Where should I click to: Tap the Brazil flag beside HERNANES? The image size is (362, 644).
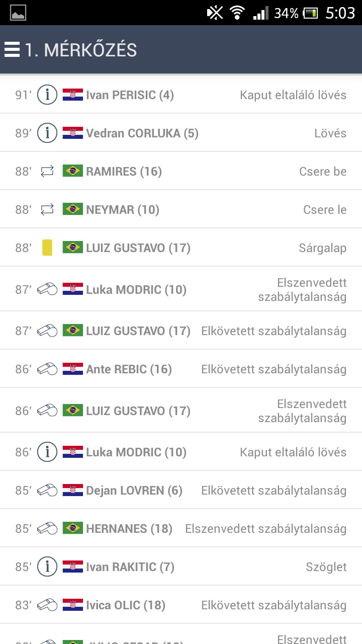(73, 528)
